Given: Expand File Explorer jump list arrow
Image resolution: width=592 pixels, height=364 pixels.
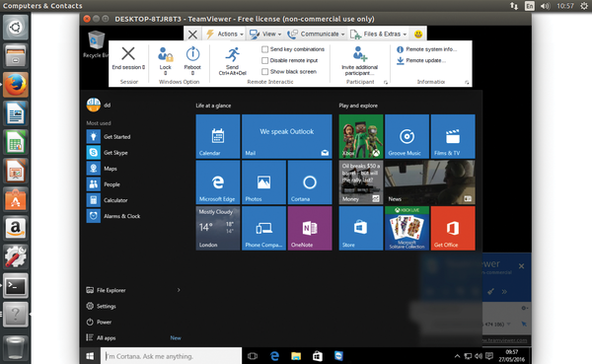Looking at the screenshot, I should pyautogui.click(x=179, y=290).
